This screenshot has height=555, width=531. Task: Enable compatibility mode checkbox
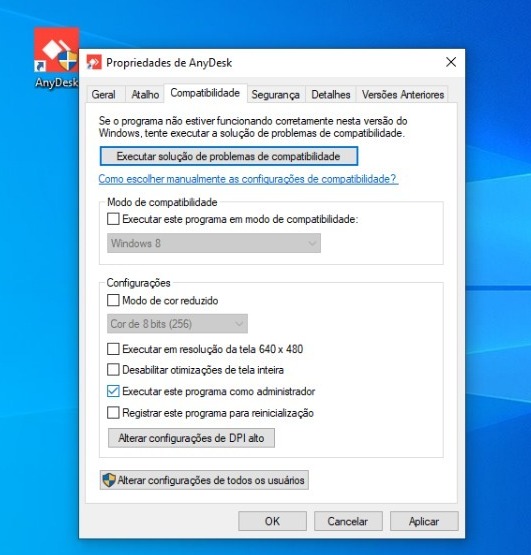pyautogui.click(x=113, y=219)
